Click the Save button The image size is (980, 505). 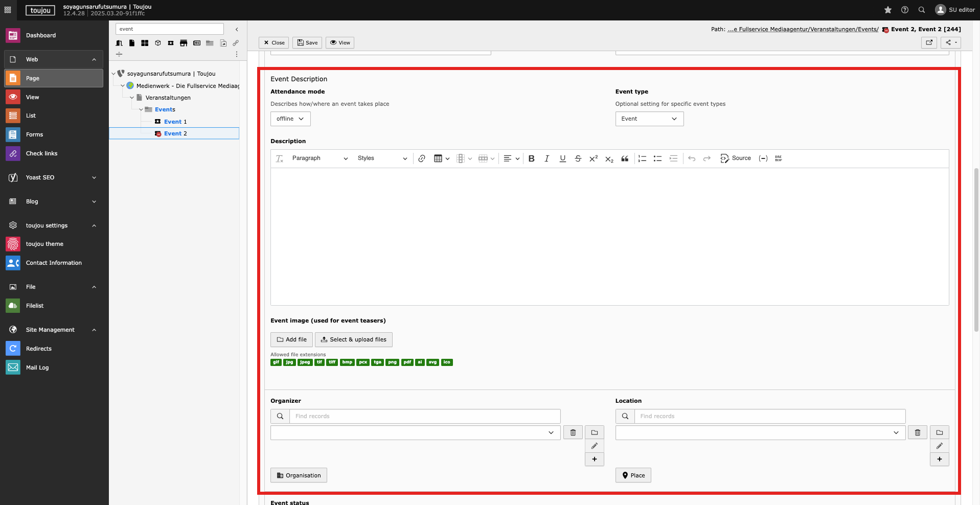point(307,42)
